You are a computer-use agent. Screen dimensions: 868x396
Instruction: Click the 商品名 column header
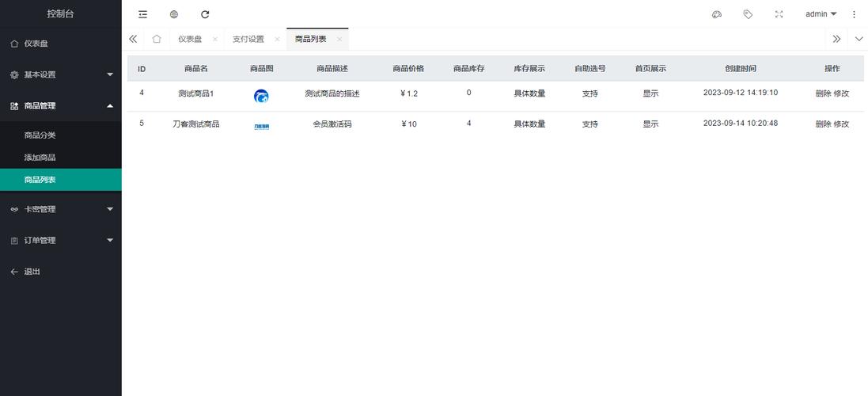(196, 69)
